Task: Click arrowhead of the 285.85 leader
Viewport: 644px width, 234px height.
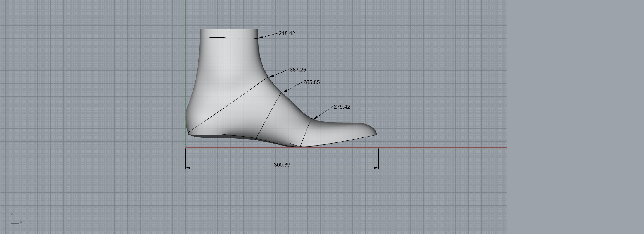Action: pyautogui.click(x=284, y=91)
